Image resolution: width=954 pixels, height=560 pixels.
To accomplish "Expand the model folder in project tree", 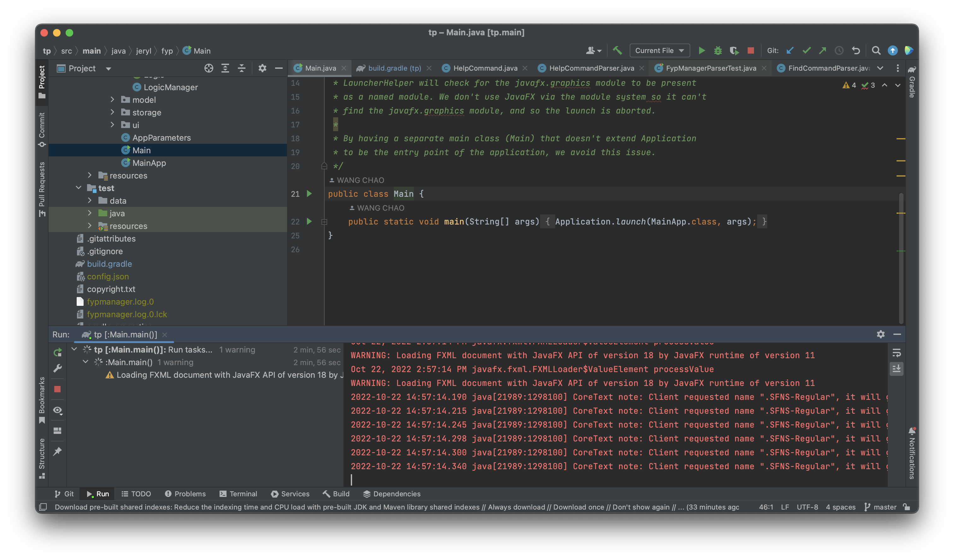I will coord(112,100).
